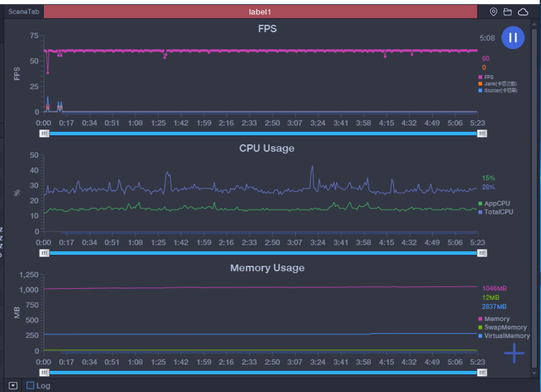Click the blue plus add button
The width and height of the screenshot is (541, 392).
[x=514, y=354]
